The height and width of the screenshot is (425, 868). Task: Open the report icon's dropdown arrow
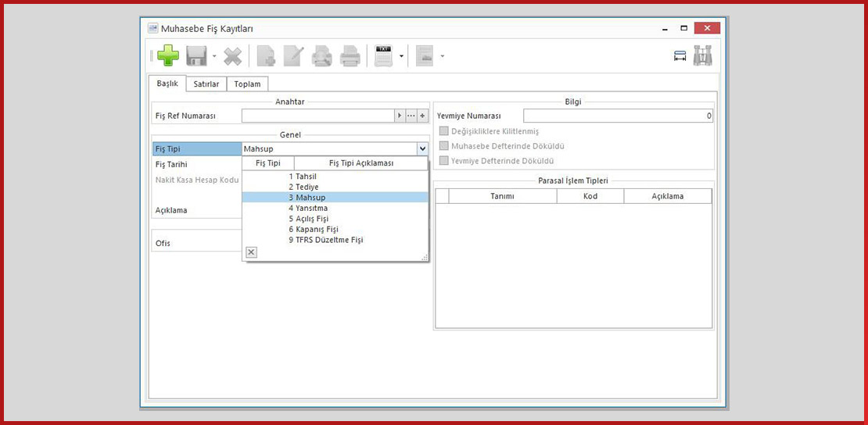442,56
